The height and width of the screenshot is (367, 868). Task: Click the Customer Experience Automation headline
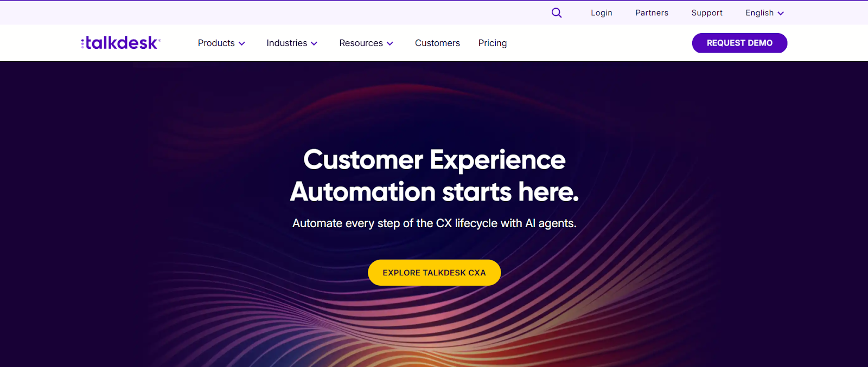pos(434,176)
